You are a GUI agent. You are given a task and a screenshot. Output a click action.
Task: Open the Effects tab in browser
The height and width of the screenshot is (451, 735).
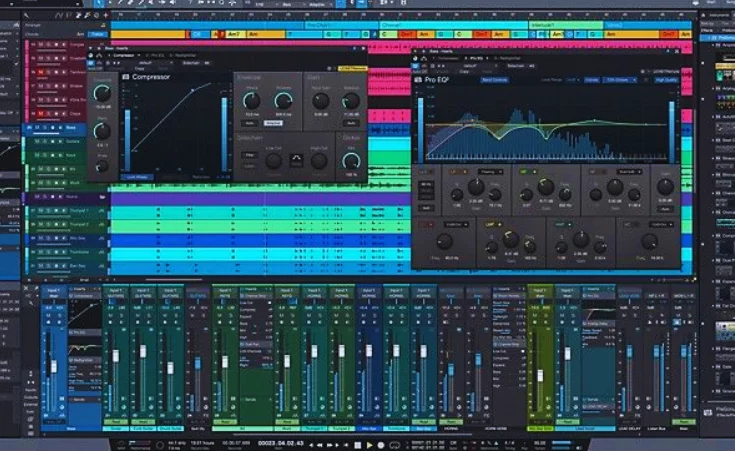point(707,30)
